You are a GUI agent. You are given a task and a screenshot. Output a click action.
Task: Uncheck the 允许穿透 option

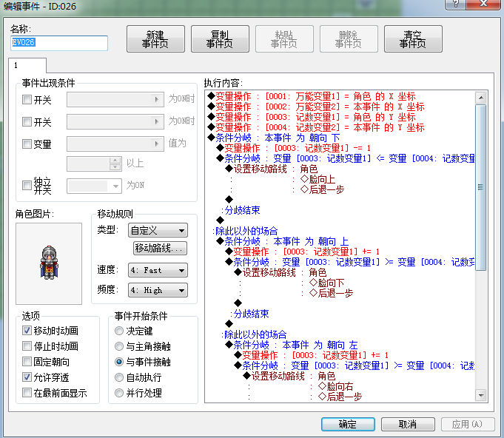tap(27, 377)
